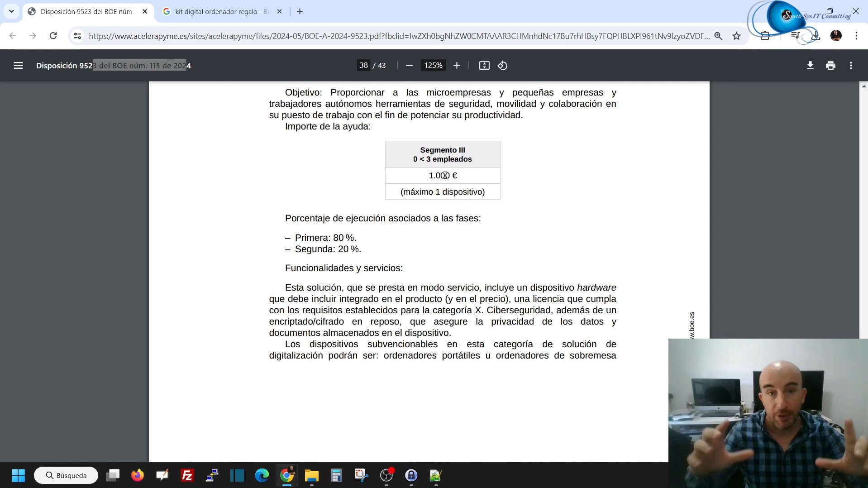Select the 'Disposición 9523 del BOE' tab
This screenshot has width=868, height=488.
(86, 12)
